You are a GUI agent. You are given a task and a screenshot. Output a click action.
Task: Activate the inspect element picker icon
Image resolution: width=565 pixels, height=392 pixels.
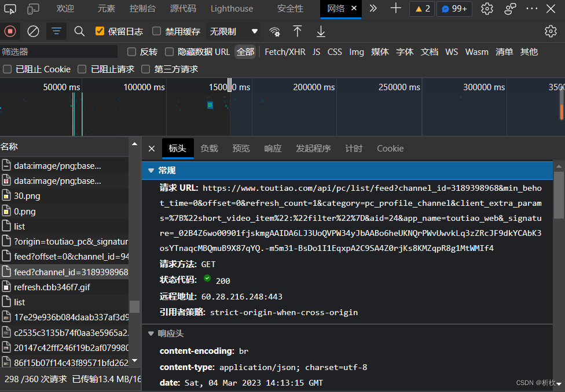[10, 9]
